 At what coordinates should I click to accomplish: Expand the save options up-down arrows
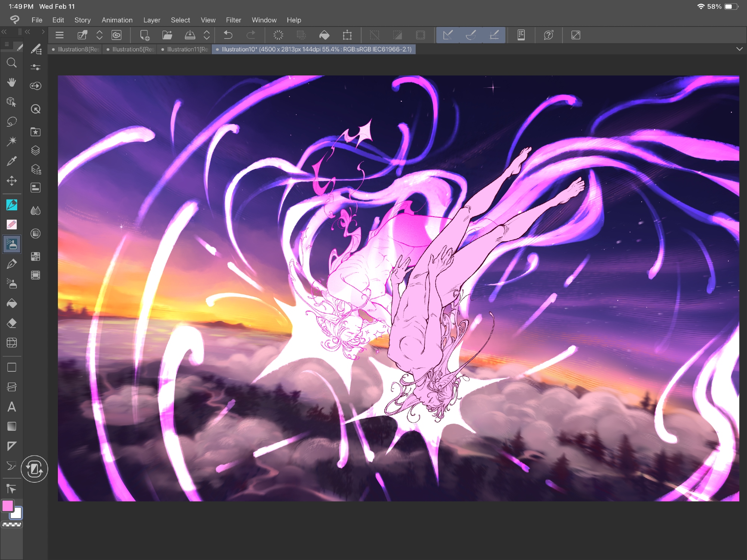(207, 35)
